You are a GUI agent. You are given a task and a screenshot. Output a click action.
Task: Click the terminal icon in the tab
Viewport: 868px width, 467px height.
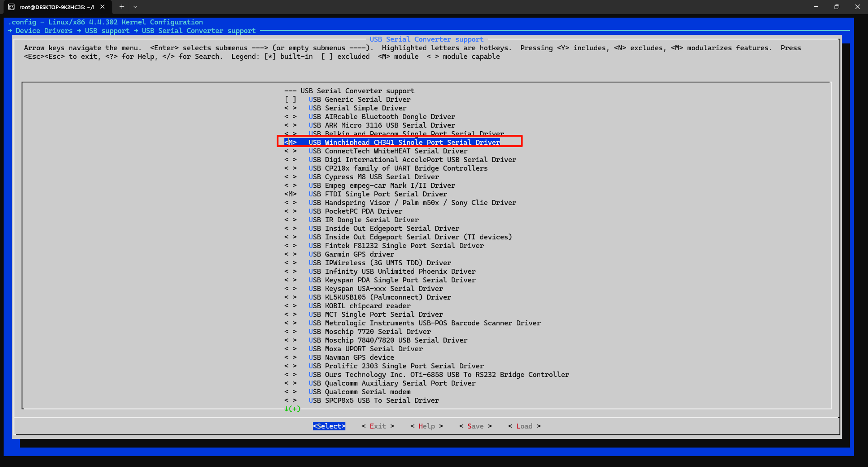click(11, 7)
